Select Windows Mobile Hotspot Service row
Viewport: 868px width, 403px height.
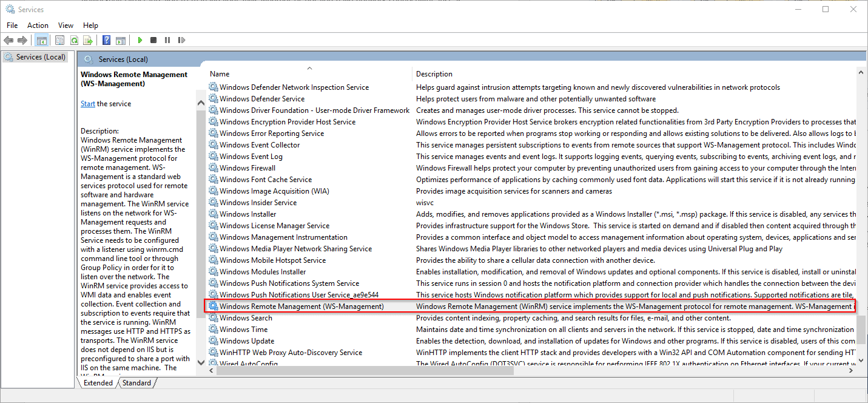pos(530,260)
